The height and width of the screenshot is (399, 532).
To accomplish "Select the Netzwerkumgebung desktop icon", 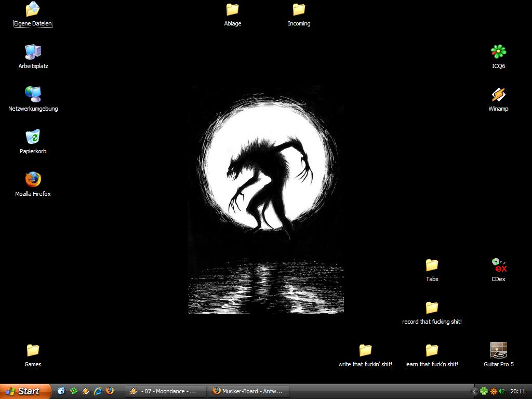I will (33, 99).
